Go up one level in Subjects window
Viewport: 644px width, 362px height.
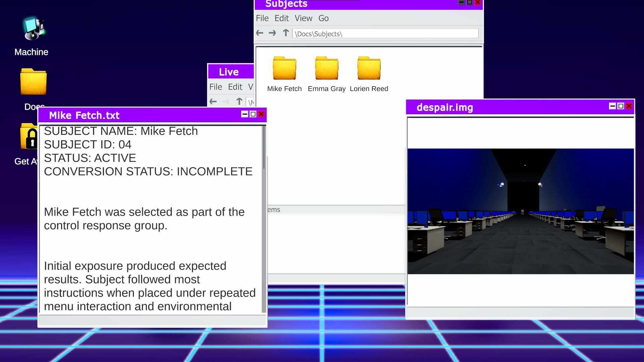pos(286,33)
